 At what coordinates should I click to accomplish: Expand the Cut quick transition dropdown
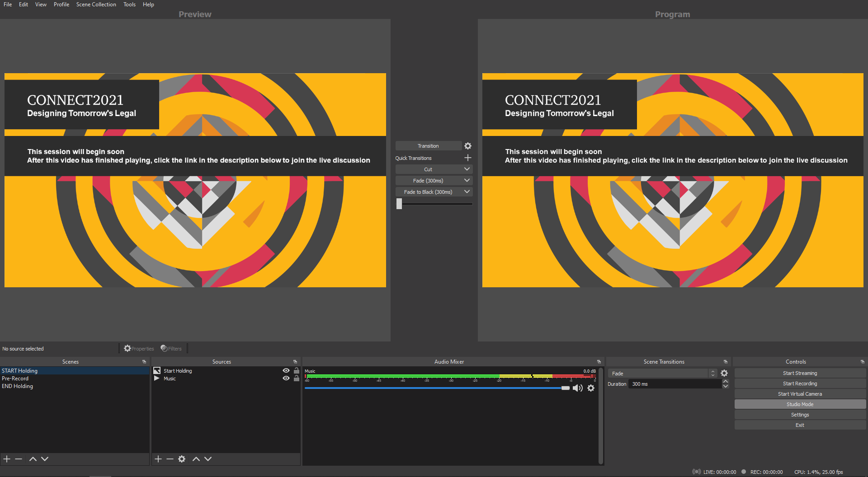(x=467, y=169)
